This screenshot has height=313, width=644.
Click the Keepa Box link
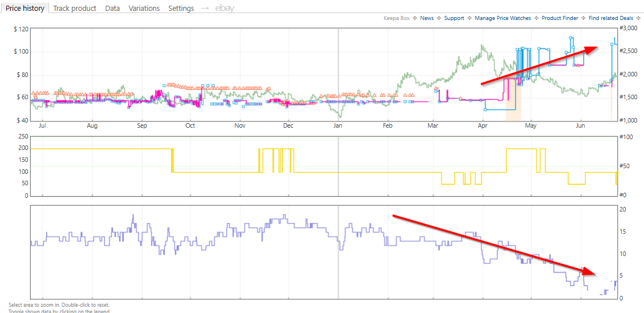click(x=396, y=18)
